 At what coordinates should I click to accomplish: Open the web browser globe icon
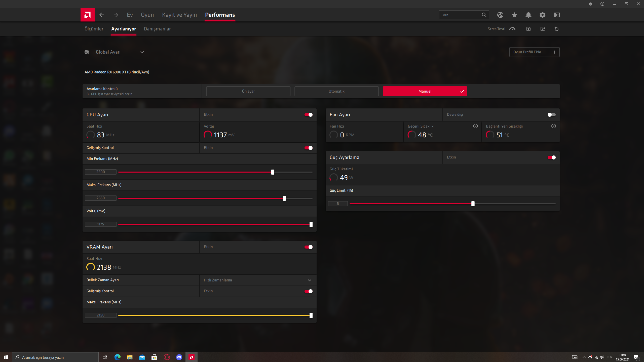click(500, 15)
